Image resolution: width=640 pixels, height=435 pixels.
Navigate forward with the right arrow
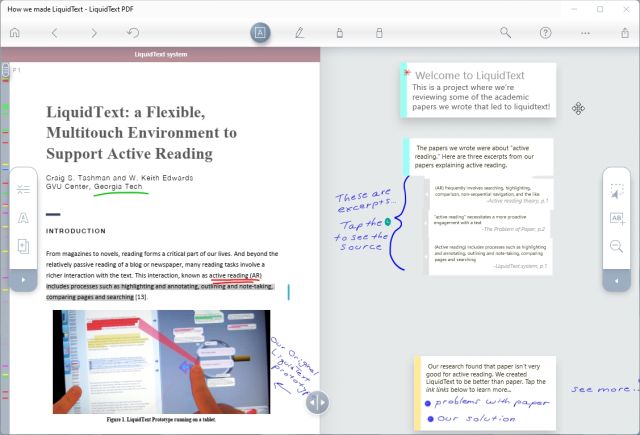point(94,33)
